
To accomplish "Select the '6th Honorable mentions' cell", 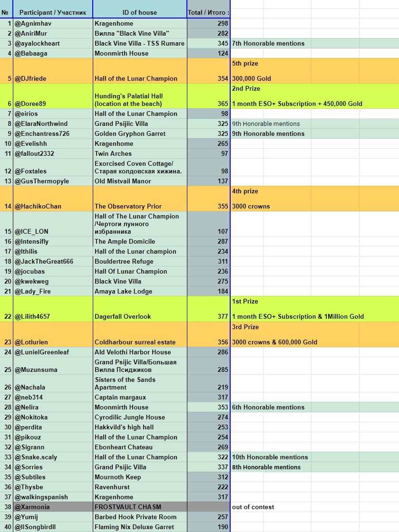I will pos(271,407).
